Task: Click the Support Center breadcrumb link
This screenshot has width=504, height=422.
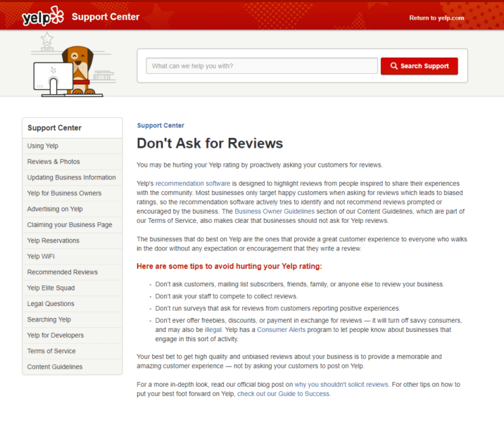Action: coord(160,126)
